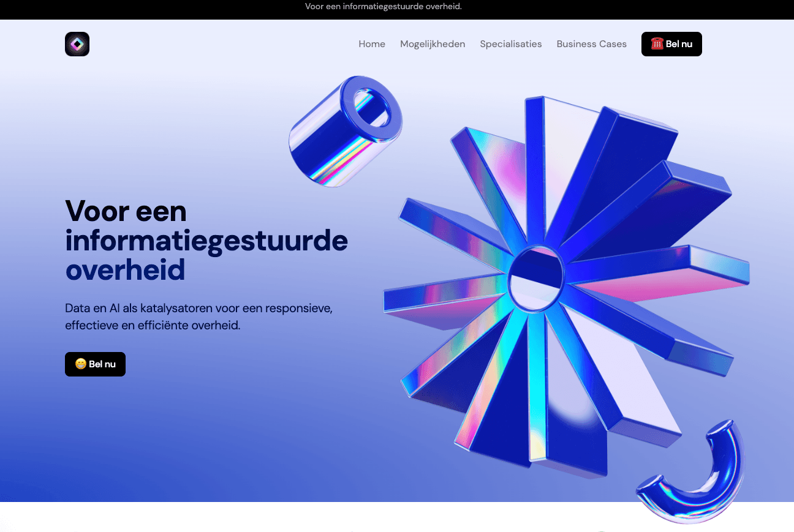
Task: Go to the Home page
Action: click(372, 44)
